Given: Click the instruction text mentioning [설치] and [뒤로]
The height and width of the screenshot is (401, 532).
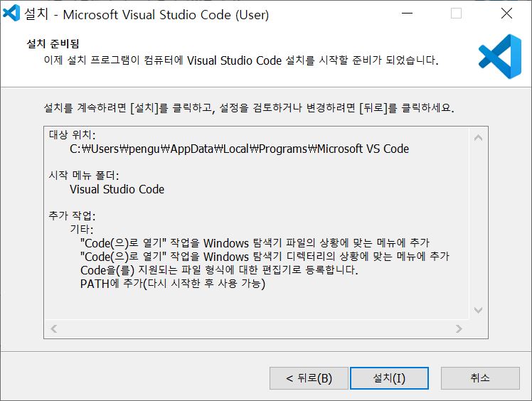Looking at the screenshot, I should click(x=249, y=108).
